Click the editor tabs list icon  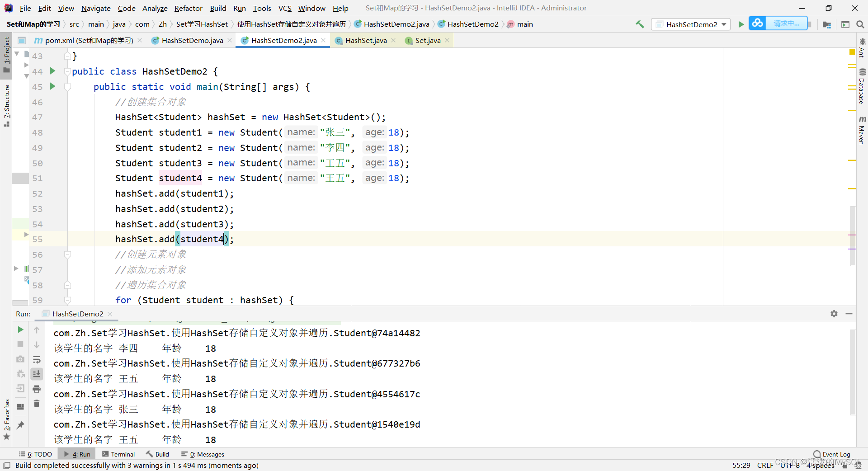pos(21,40)
